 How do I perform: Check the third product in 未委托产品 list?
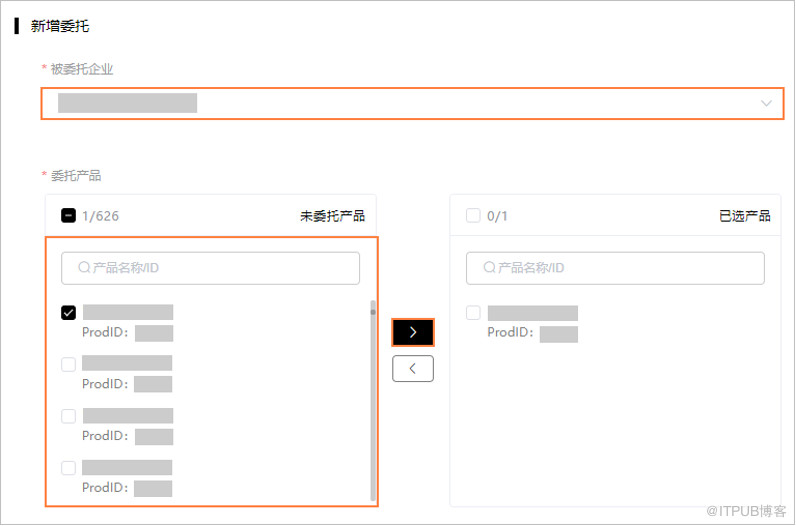[69, 416]
